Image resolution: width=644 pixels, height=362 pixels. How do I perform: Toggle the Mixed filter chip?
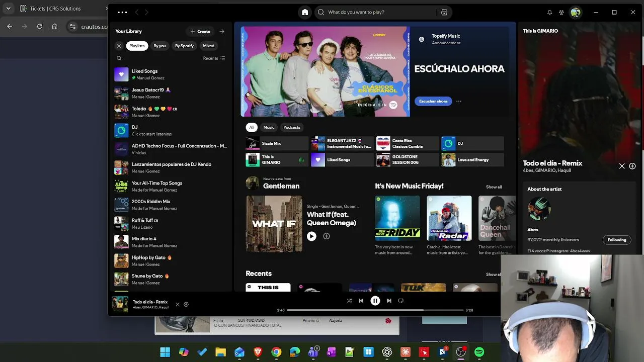[209, 46]
